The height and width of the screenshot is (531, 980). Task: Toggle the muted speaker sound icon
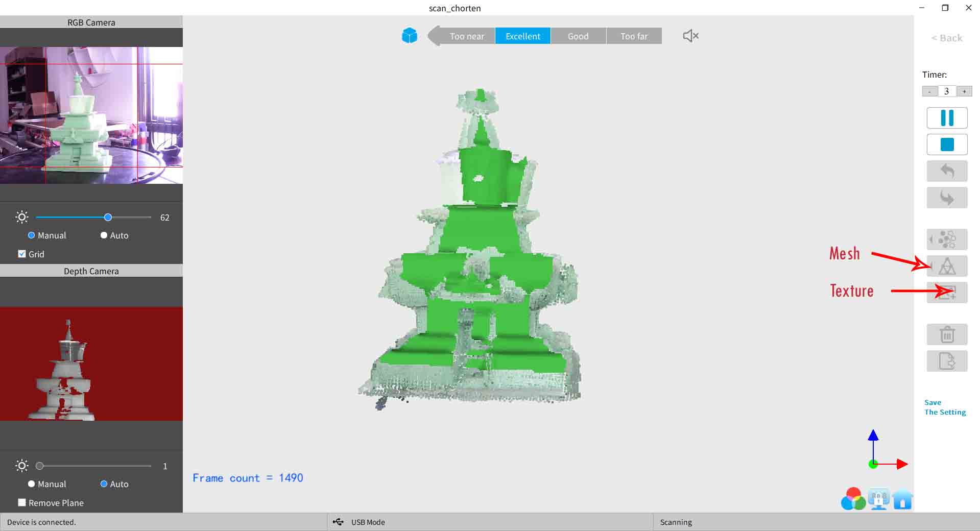(690, 36)
